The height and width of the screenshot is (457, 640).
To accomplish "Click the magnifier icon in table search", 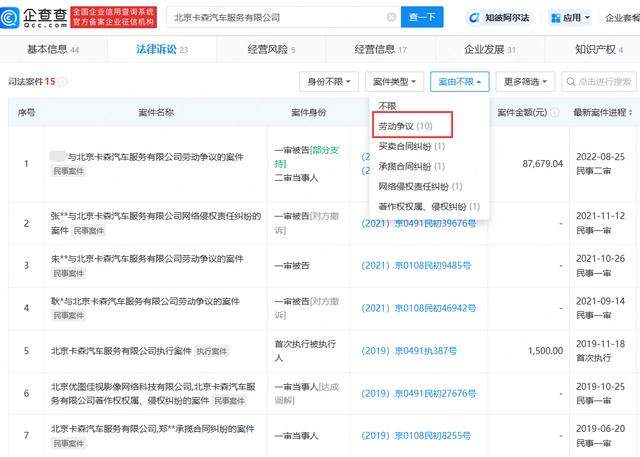I will 571,82.
